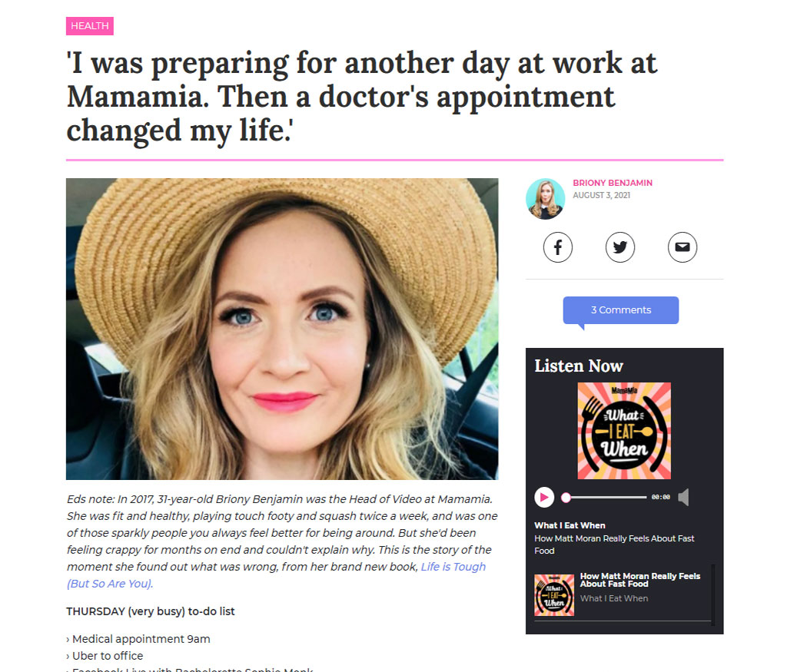797x672 pixels.
Task: Click Briony Benjamin's author avatar
Action: click(545, 199)
